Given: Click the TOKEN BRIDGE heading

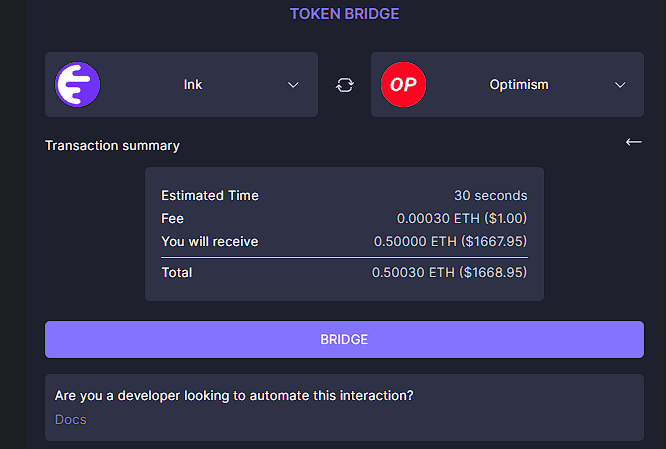Looking at the screenshot, I should pyautogui.click(x=344, y=14).
